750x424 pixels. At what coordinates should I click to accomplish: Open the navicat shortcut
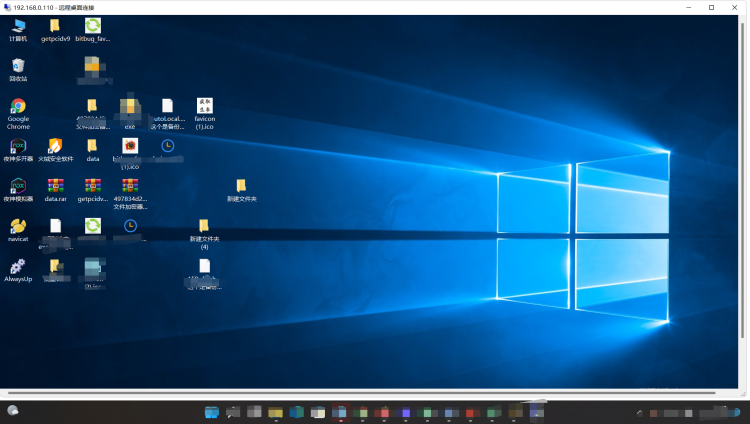pos(18,230)
